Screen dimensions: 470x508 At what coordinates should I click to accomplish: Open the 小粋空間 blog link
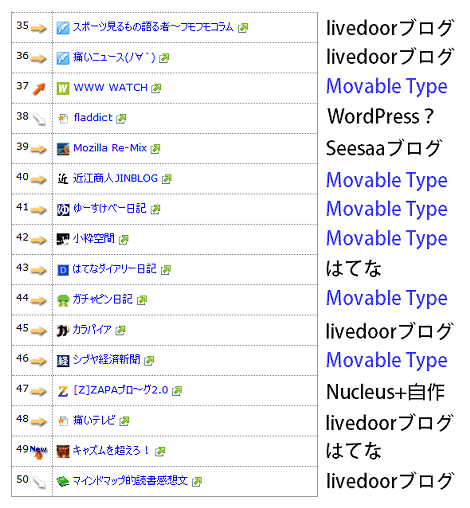click(94, 239)
